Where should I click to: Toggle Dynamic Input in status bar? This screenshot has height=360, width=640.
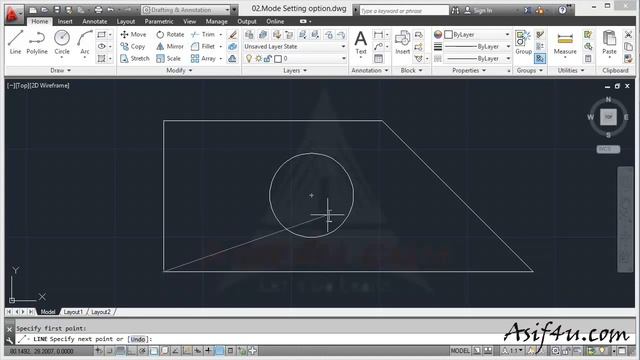pyautogui.click(x=198, y=351)
